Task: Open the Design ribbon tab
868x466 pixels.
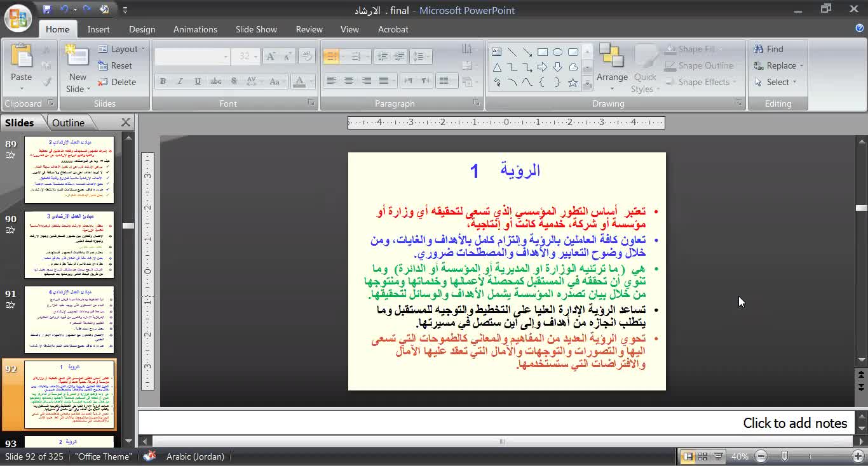Action: 142,29
